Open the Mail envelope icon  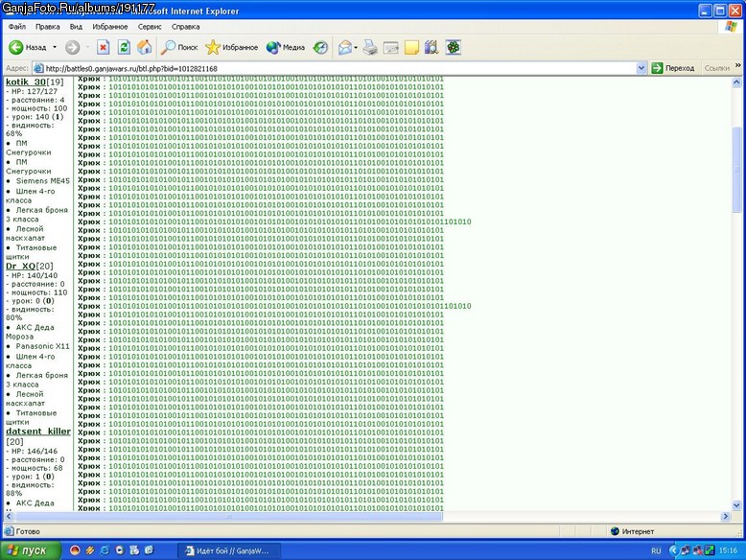pos(345,47)
